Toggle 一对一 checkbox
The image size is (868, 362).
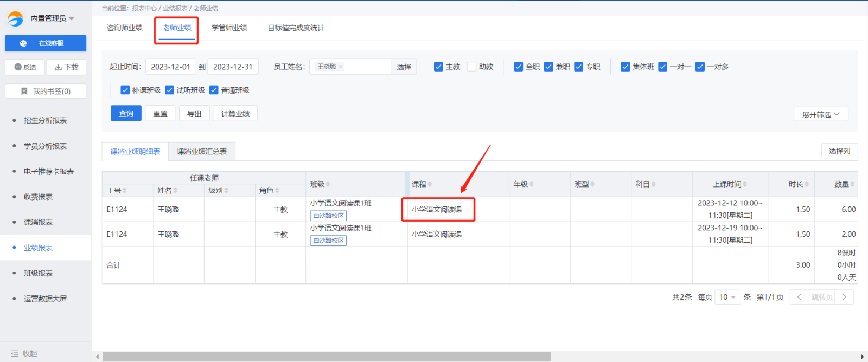pos(662,67)
